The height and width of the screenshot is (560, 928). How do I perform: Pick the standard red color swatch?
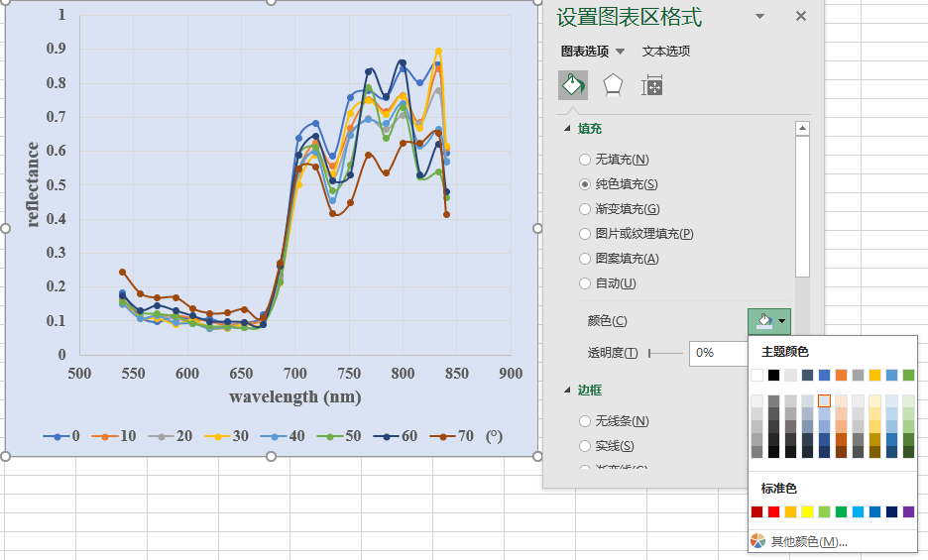coord(773,511)
